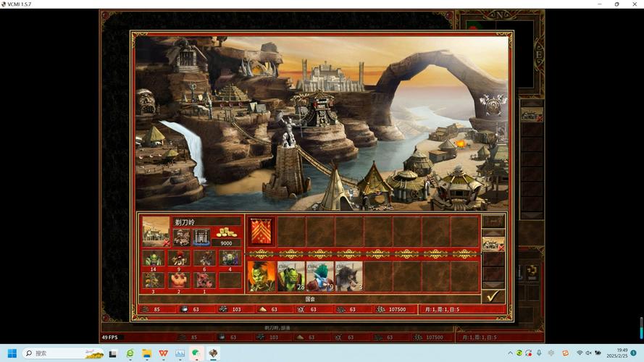Open the stepped pyramid Mage Guild building
The height and width of the screenshot is (362, 644).
[x=231, y=93]
